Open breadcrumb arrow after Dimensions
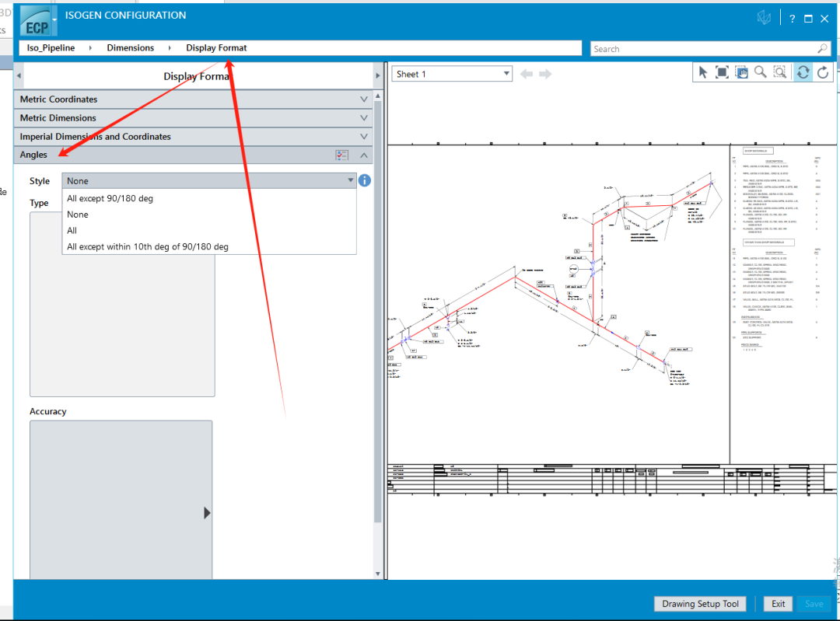 170,47
